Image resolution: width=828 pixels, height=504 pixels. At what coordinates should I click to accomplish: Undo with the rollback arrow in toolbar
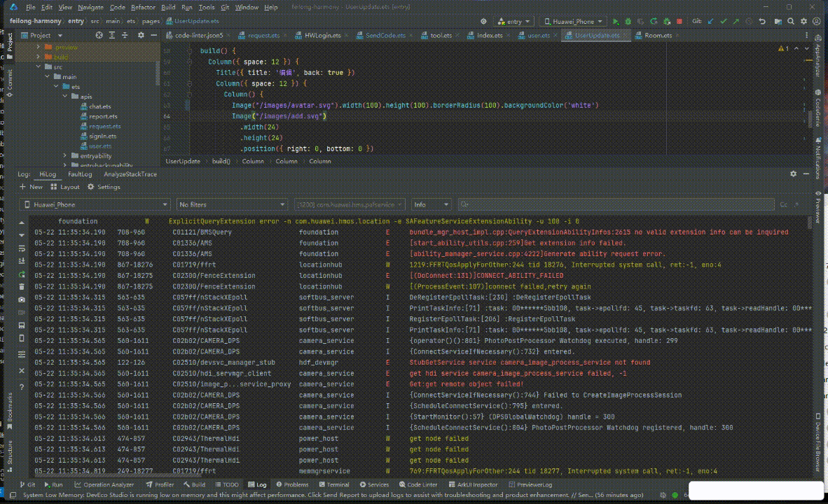point(762,22)
